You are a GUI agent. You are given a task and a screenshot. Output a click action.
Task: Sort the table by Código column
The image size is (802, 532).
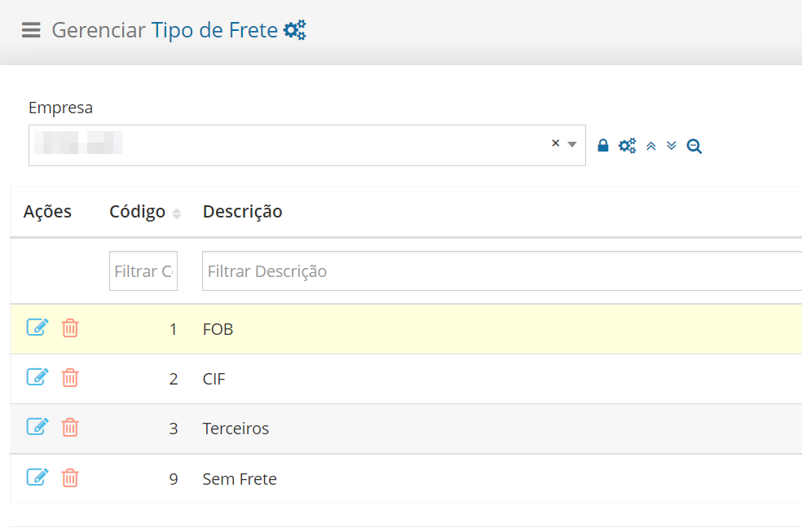coord(177,213)
